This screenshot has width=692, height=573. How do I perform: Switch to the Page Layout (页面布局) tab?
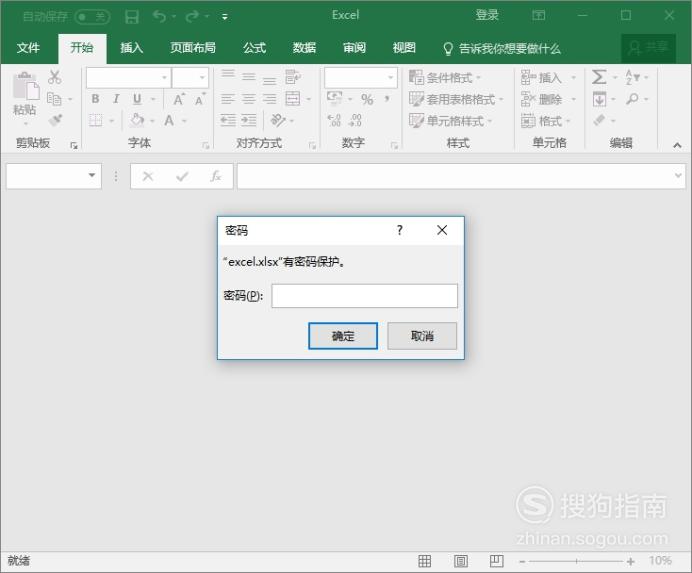pos(193,48)
